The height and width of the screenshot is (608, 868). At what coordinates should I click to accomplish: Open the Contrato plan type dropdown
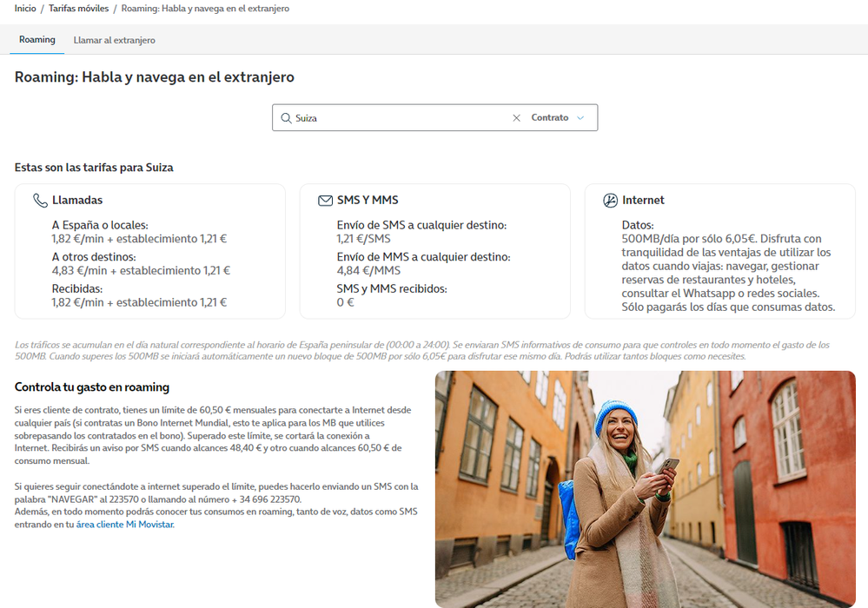coord(550,118)
